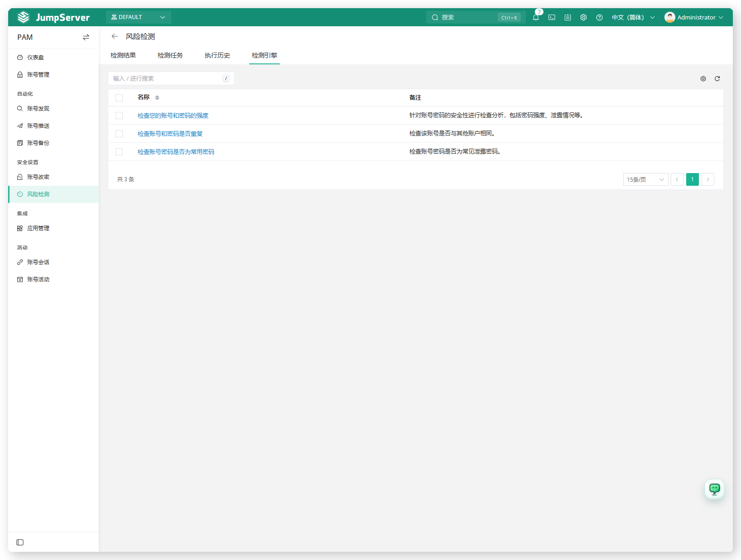Open 账号改密 in the sidebar
Image resolution: width=741 pixels, height=560 pixels.
click(x=53, y=177)
